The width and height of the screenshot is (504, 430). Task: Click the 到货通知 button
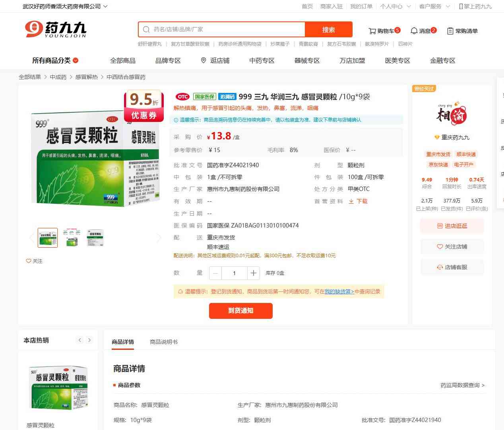pos(240,310)
